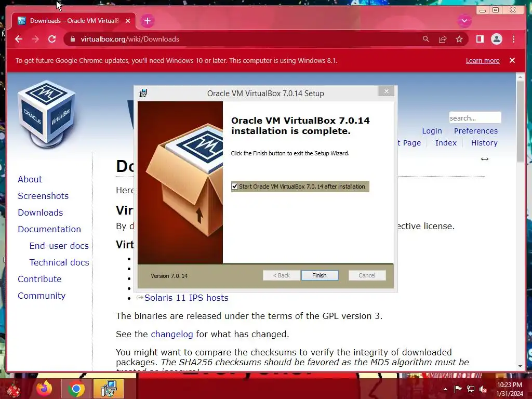Click the VirtualBox installer taskbar icon
Image resolution: width=532 pixels, height=399 pixels.
[x=109, y=389]
